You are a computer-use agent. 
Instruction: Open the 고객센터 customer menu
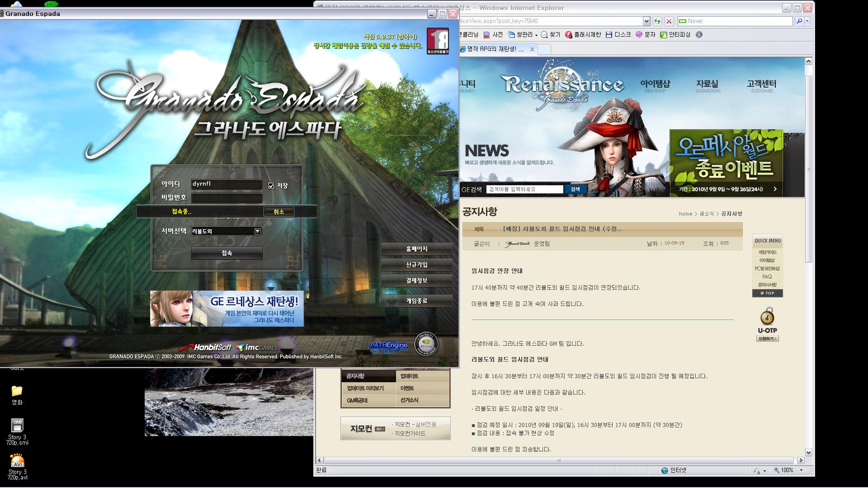point(761,85)
